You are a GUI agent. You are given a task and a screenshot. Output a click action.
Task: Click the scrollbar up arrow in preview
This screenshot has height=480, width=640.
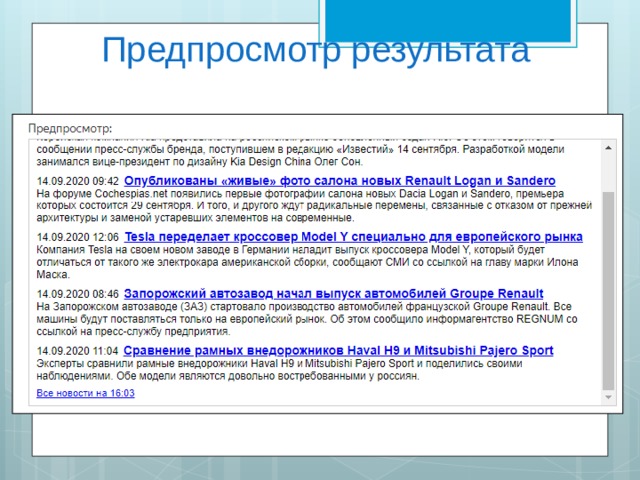pos(608,148)
